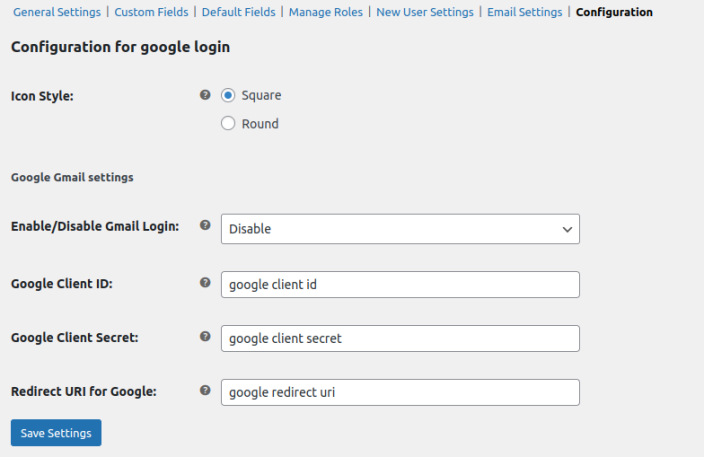The image size is (704, 457).
Task: Click the dropdown chevron arrow showing Disable
Action: (x=567, y=229)
